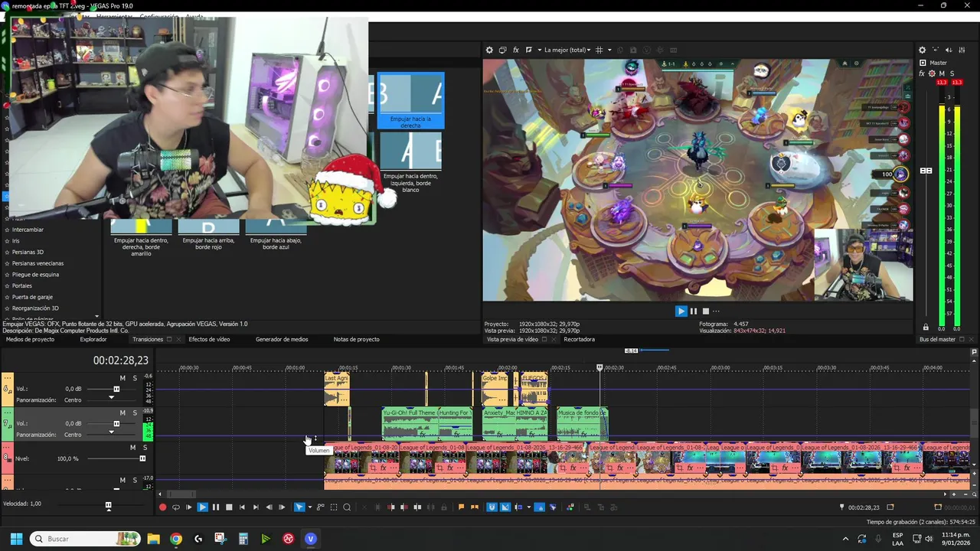The image size is (980, 551).
Task: Select the envelope edit tool
Action: click(320, 507)
